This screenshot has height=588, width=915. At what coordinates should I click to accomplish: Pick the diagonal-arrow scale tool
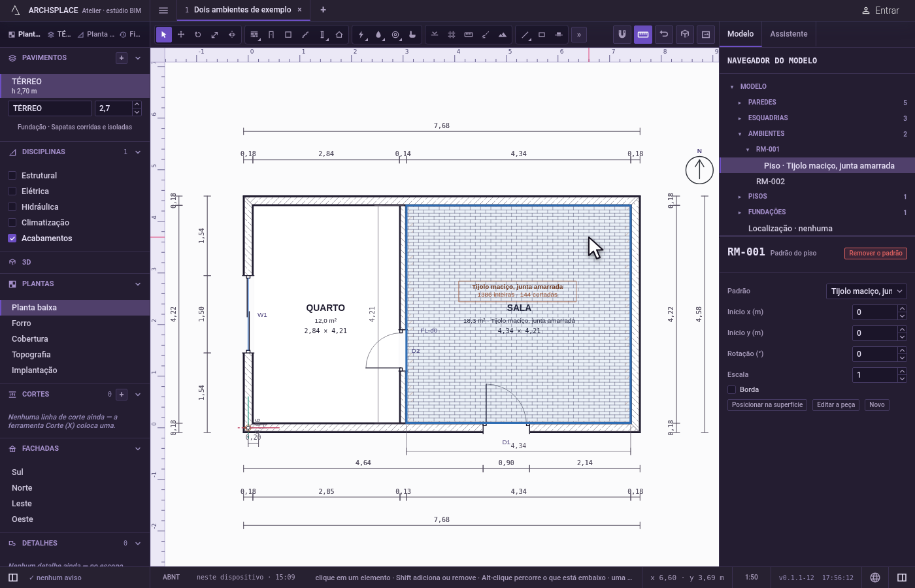point(215,35)
